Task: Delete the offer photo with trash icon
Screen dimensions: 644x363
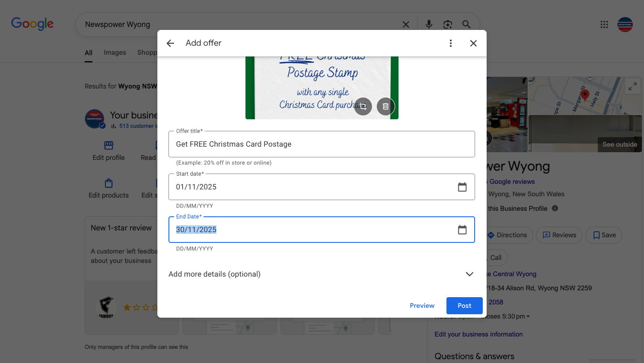Action: click(x=386, y=106)
